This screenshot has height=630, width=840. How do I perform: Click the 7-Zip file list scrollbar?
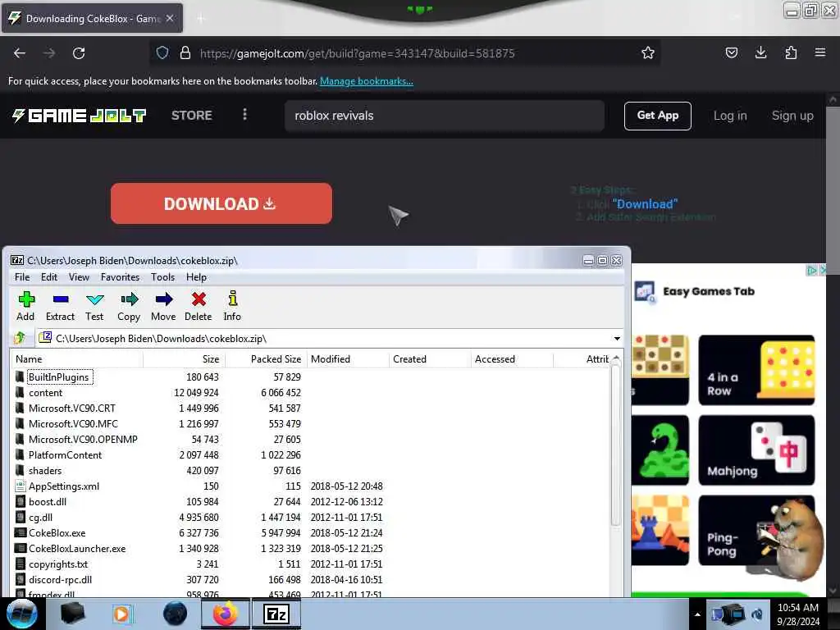pyautogui.click(x=615, y=445)
